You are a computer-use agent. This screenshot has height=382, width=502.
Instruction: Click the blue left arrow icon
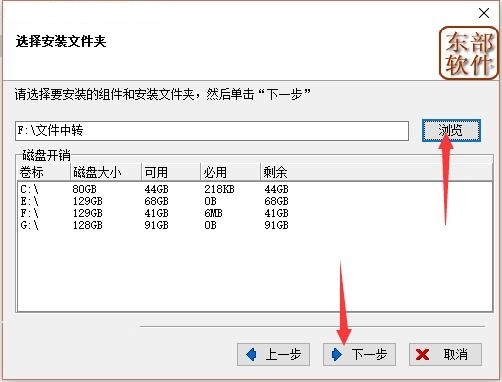tap(251, 354)
